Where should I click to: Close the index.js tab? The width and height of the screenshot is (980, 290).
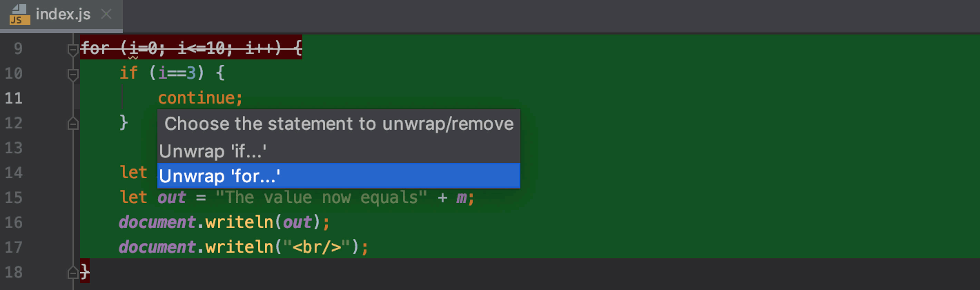pos(106,14)
